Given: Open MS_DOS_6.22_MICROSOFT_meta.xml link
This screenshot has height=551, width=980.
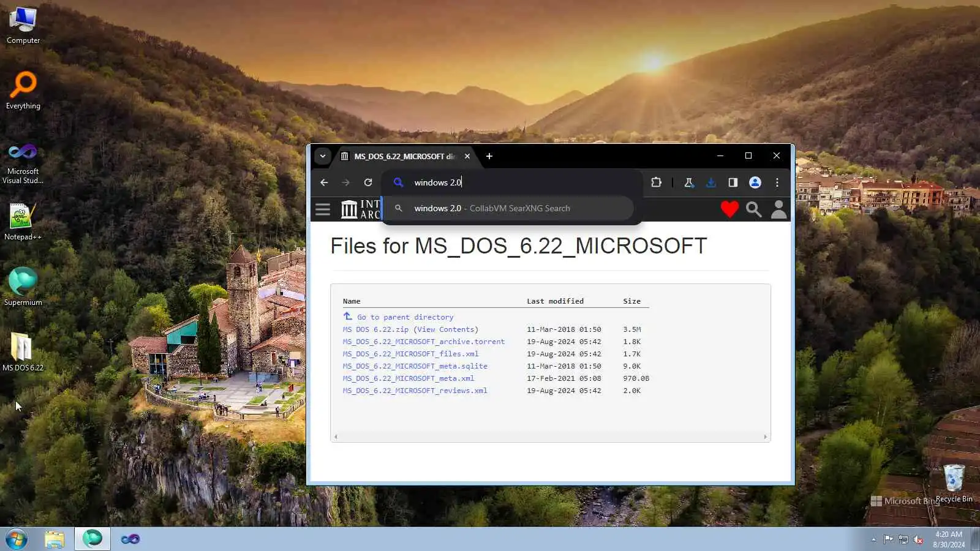Looking at the screenshot, I should pyautogui.click(x=409, y=378).
